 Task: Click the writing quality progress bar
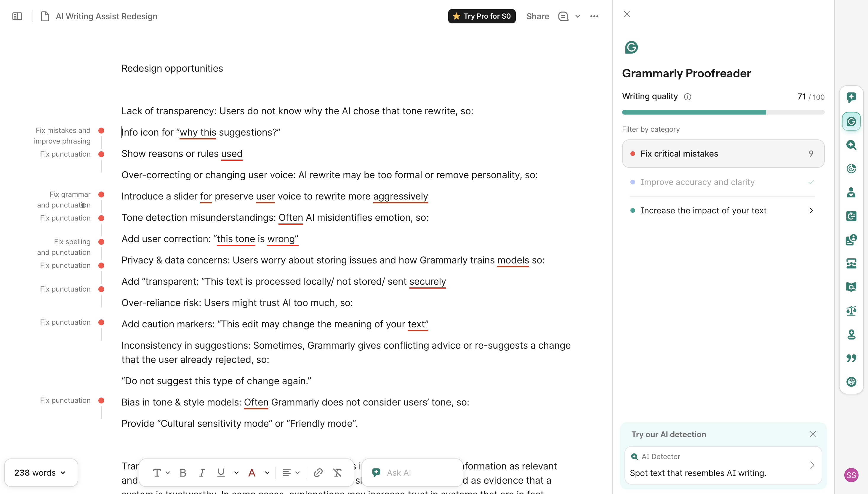point(723,112)
